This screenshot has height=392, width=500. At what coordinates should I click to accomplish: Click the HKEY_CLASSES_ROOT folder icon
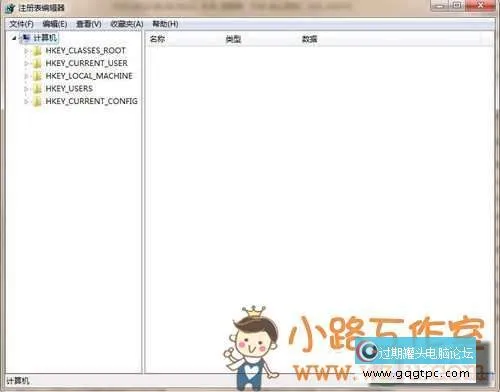(37, 51)
